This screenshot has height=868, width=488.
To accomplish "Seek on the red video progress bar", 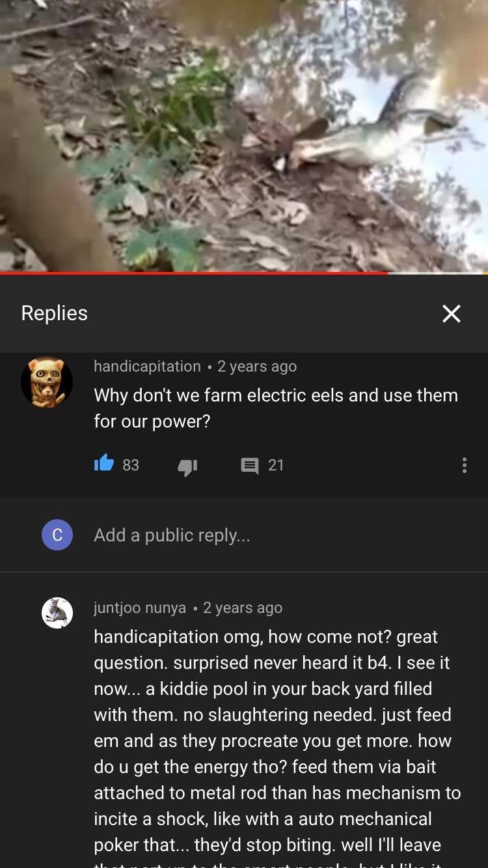I will [244, 273].
